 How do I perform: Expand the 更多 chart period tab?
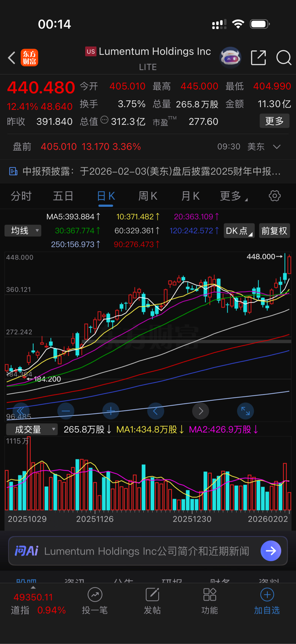[234, 196]
